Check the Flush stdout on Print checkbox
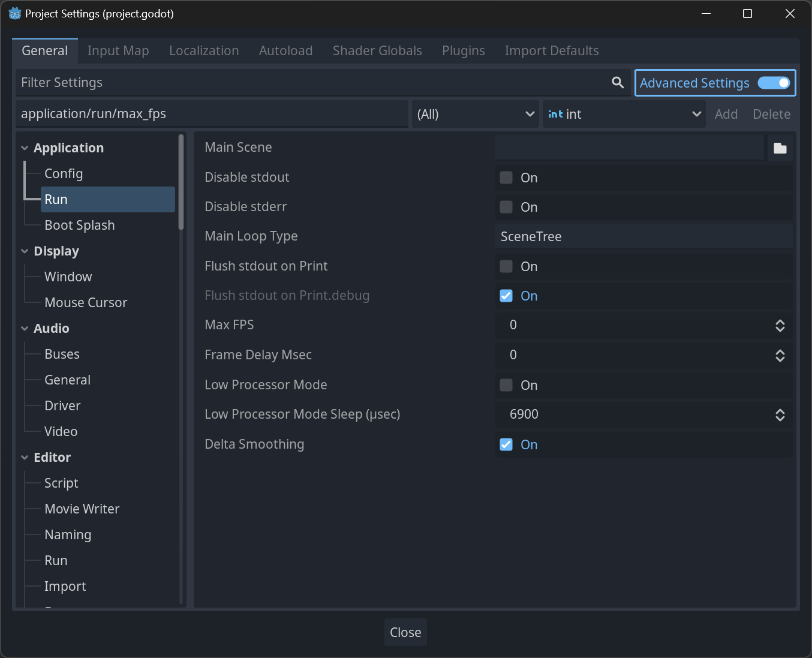 506,266
